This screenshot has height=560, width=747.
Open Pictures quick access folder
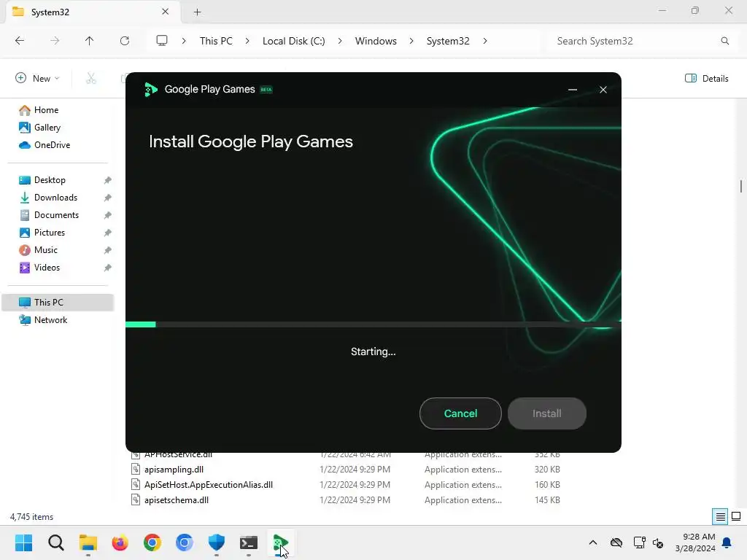(x=49, y=233)
